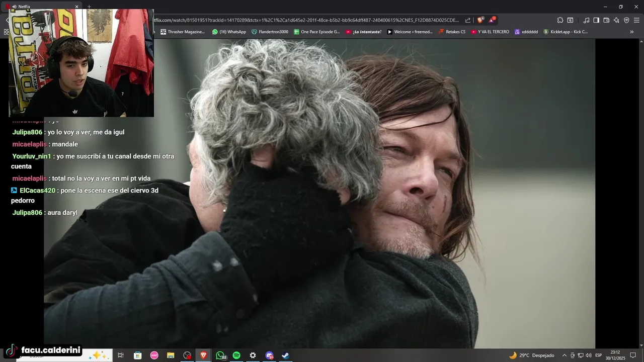Open the Retakes CS bookmark
This screenshot has width=644, height=362.
452,32
